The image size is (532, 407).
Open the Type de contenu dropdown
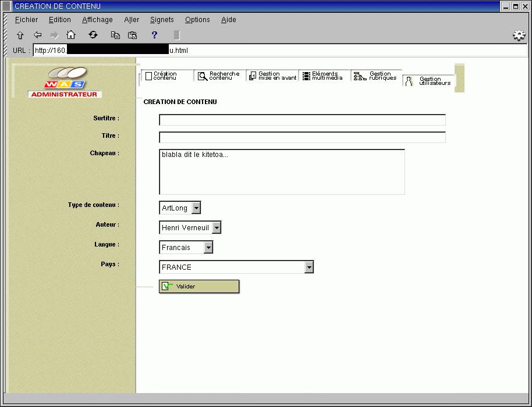[196, 208]
